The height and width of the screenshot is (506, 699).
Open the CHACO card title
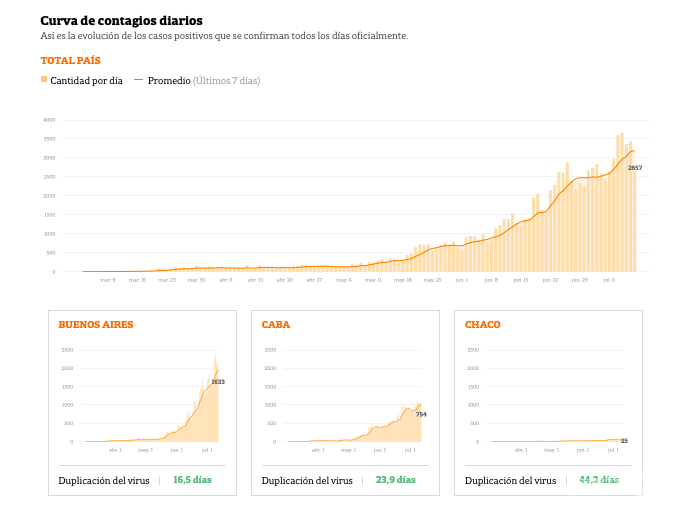click(x=482, y=324)
